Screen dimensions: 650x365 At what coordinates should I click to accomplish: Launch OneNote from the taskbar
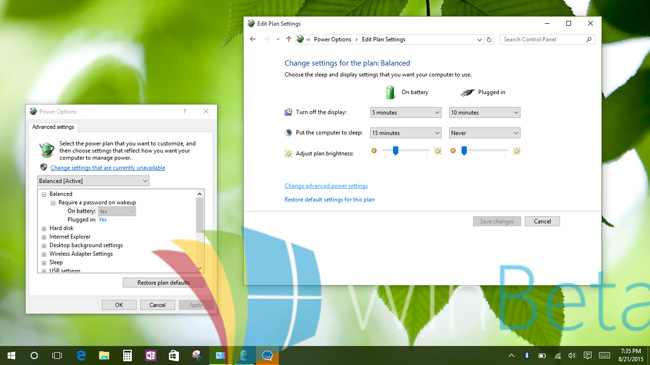click(x=150, y=355)
